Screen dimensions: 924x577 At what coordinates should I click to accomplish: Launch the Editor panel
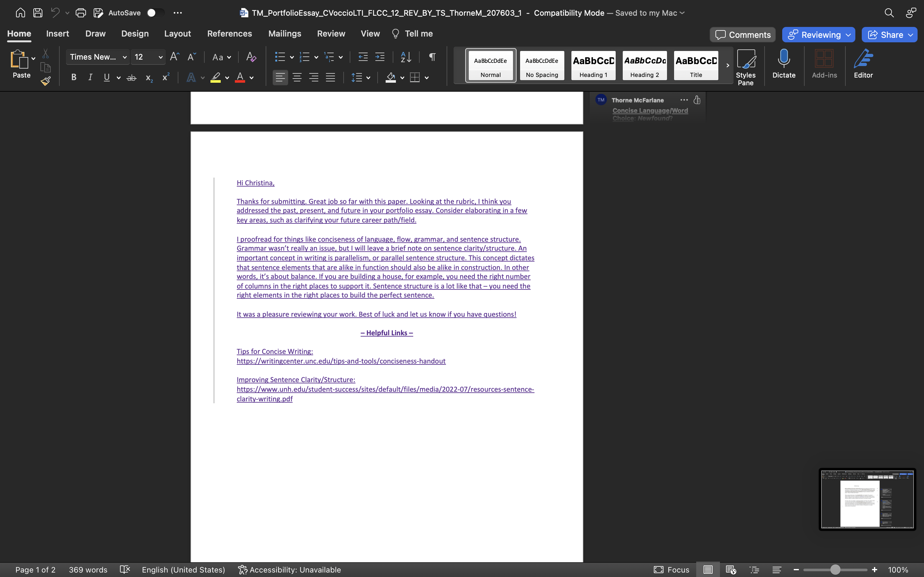coord(863,65)
